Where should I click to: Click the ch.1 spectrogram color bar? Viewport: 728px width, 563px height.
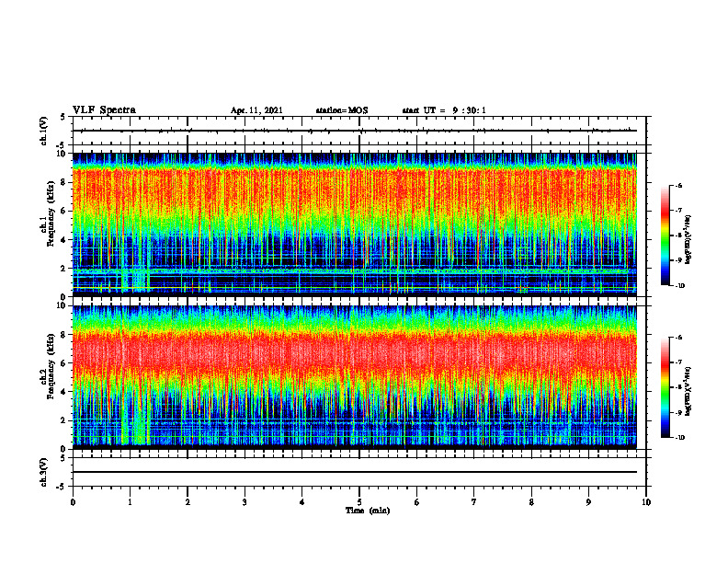(665, 236)
